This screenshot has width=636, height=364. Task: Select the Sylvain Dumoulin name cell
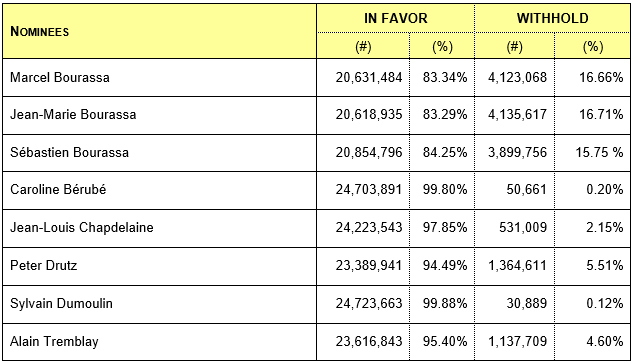159,304
